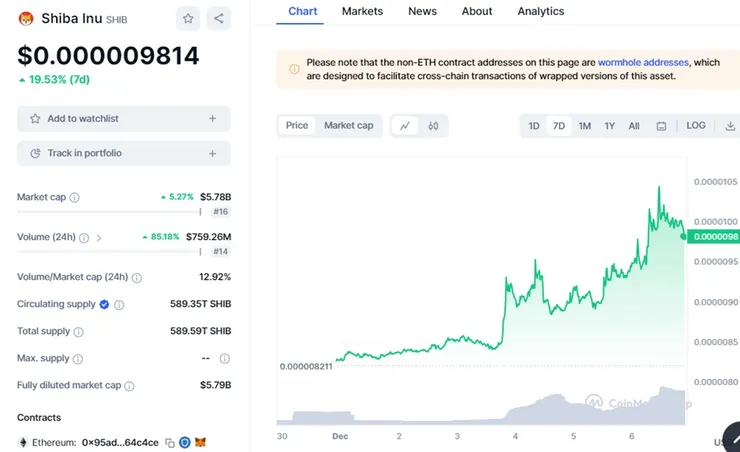This screenshot has height=452, width=740.
Task: Open the wormhole addresses link
Action: click(x=643, y=62)
